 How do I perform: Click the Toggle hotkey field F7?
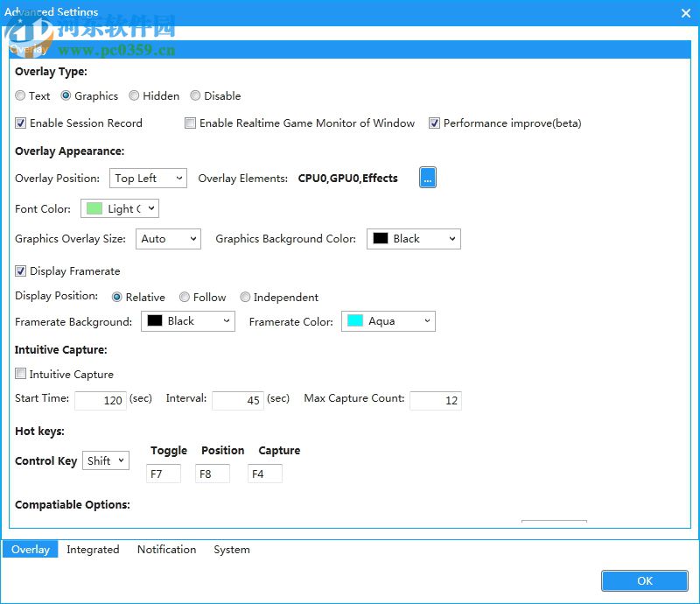pos(164,474)
